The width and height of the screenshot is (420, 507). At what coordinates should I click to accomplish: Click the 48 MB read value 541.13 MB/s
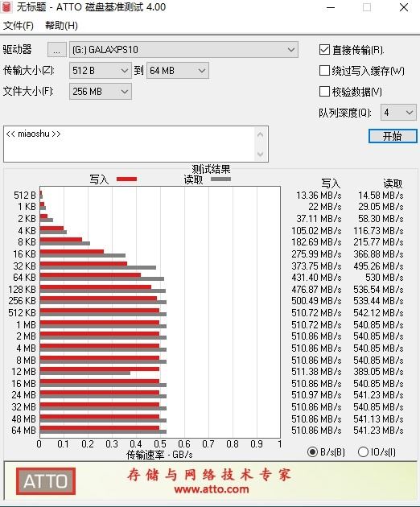click(x=378, y=418)
